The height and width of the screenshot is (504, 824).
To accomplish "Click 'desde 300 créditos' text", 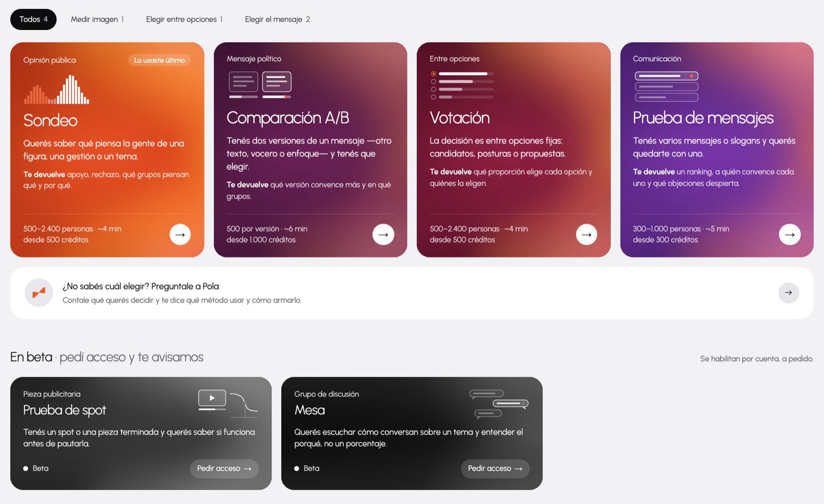I will [x=665, y=240].
